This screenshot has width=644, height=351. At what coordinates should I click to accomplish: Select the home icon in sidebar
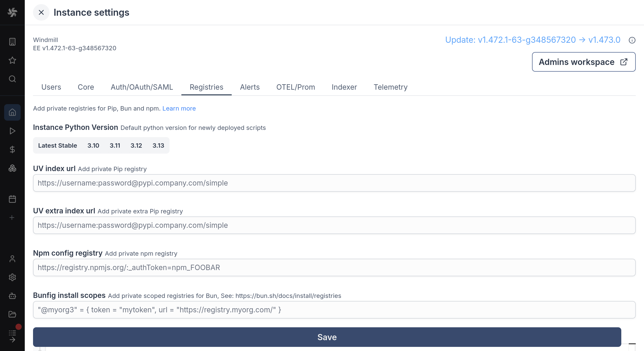[12, 112]
